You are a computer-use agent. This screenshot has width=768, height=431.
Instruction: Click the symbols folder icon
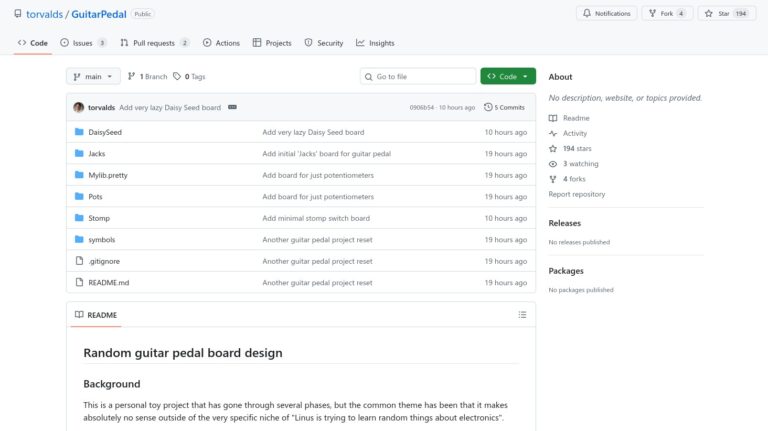[79, 239]
